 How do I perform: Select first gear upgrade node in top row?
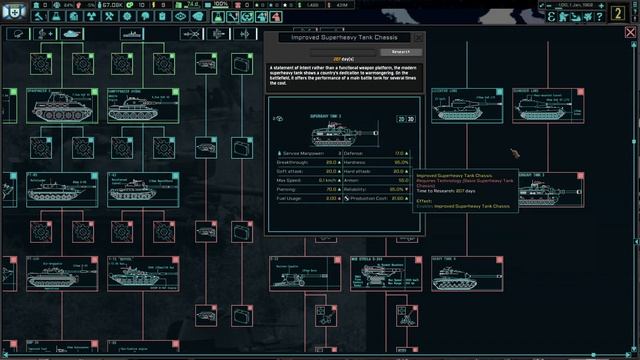click(41, 64)
